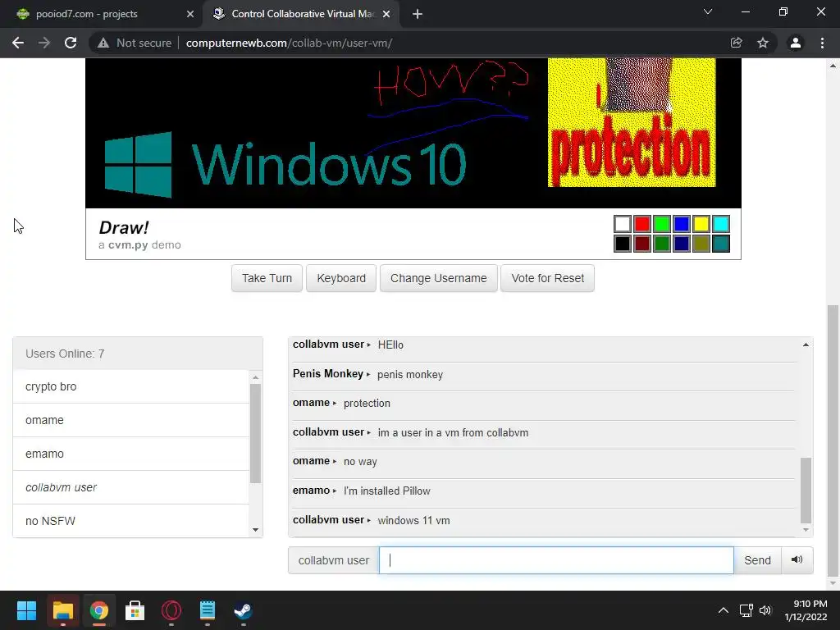The image size is (840, 630).
Task: Pick the dark green color swatch
Action: (662, 244)
